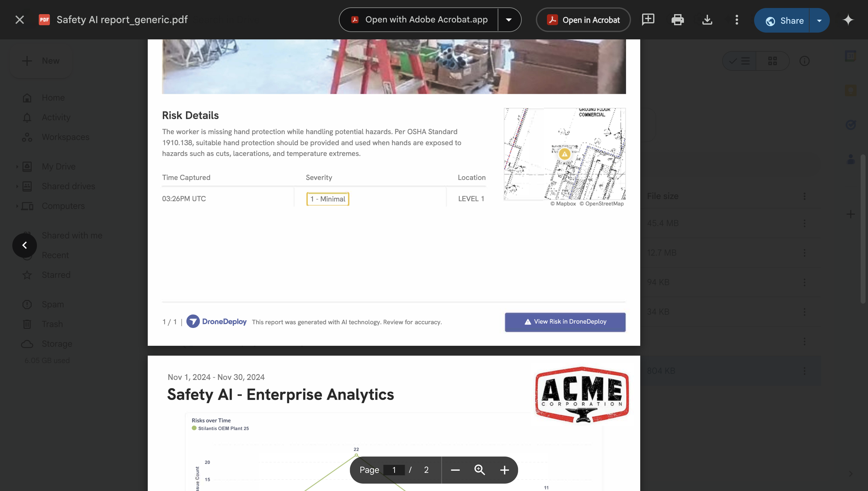Image resolution: width=868 pixels, height=491 pixels.
Task: Open more actions for the 12.7 MB file
Action: 805,253
